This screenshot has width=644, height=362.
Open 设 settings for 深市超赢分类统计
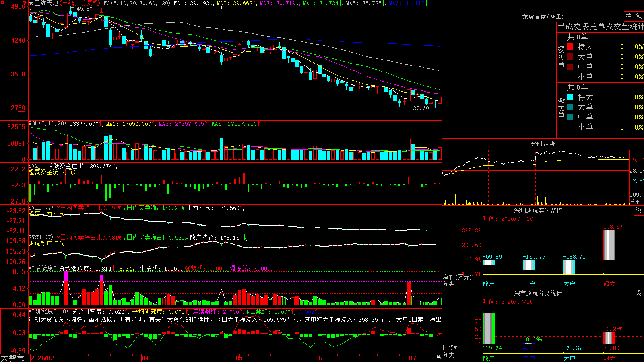tap(639, 293)
